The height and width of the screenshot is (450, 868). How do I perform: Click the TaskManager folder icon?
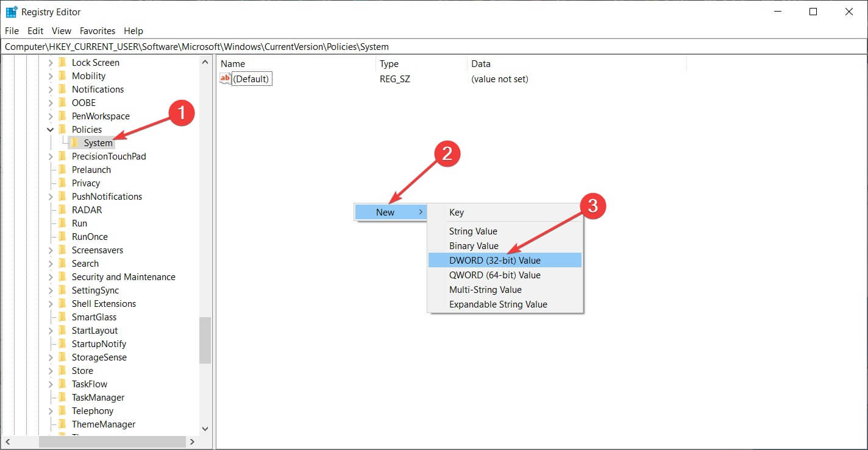62,397
